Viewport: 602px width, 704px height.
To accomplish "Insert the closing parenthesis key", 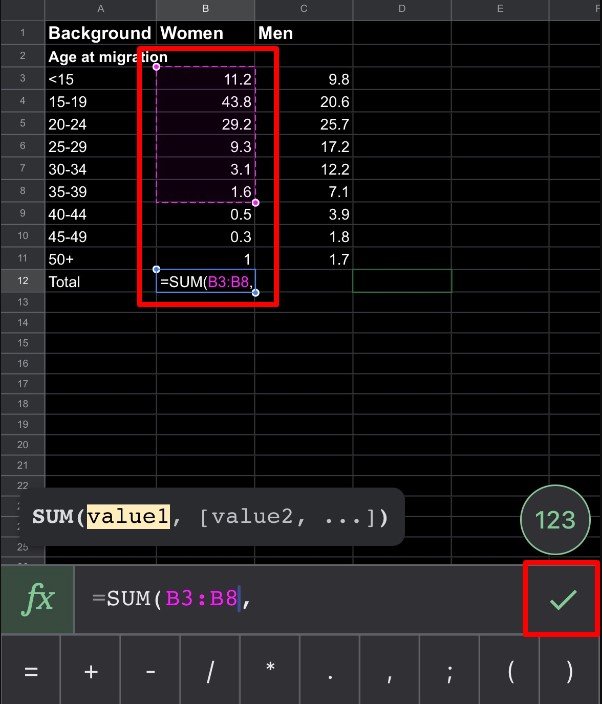I will coord(570,671).
